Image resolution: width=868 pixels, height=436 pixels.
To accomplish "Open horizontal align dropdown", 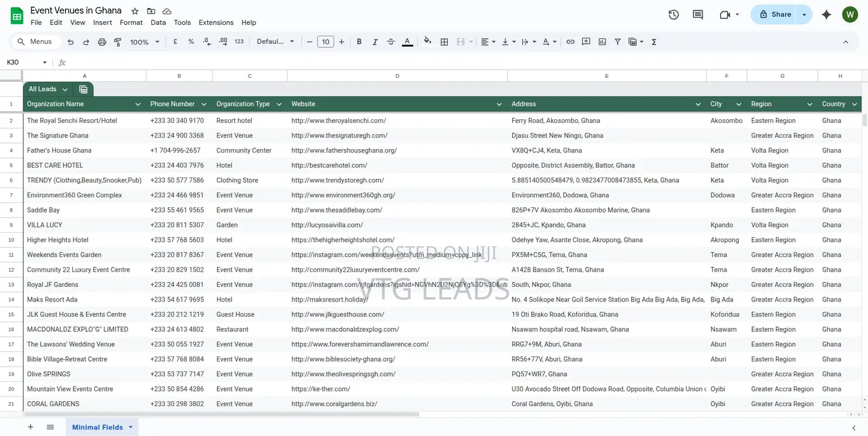I will [x=488, y=42].
